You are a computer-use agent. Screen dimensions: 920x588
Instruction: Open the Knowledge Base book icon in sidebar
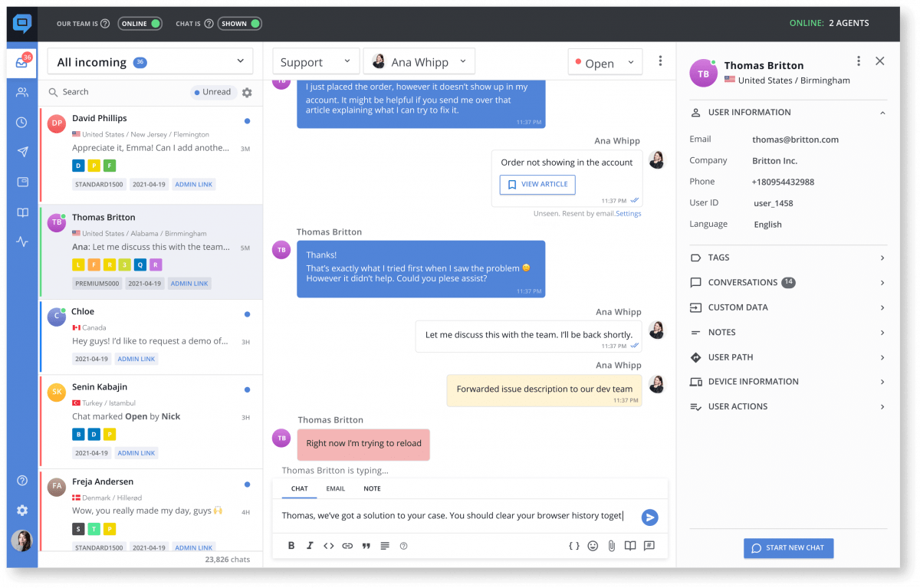[x=21, y=212]
